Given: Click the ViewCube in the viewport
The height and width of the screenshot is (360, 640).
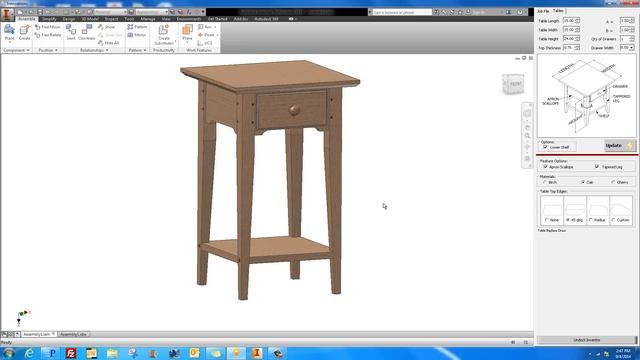Looking at the screenshot, I should [513, 84].
